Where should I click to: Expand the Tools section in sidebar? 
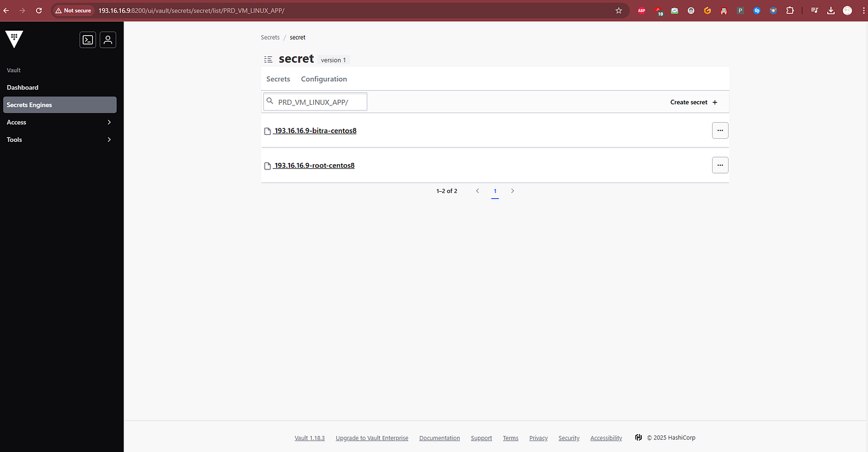(x=59, y=139)
